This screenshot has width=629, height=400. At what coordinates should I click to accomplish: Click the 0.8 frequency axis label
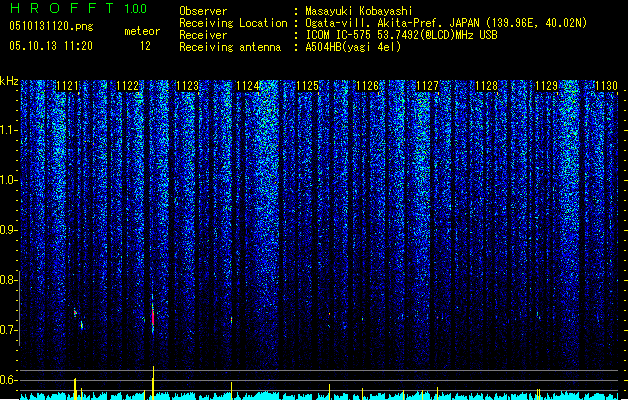(8, 280)
